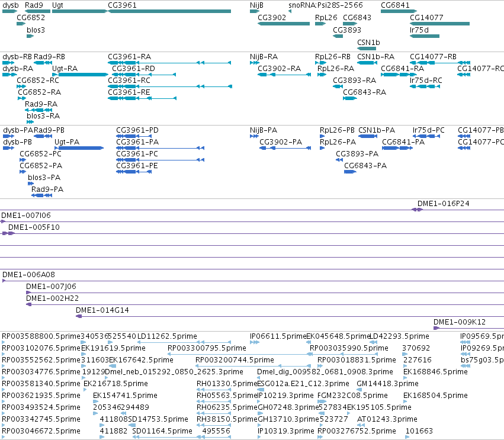Click the 'CG6852-RC' transcript label
504x440 pixels.
click(x=37, y=80)
